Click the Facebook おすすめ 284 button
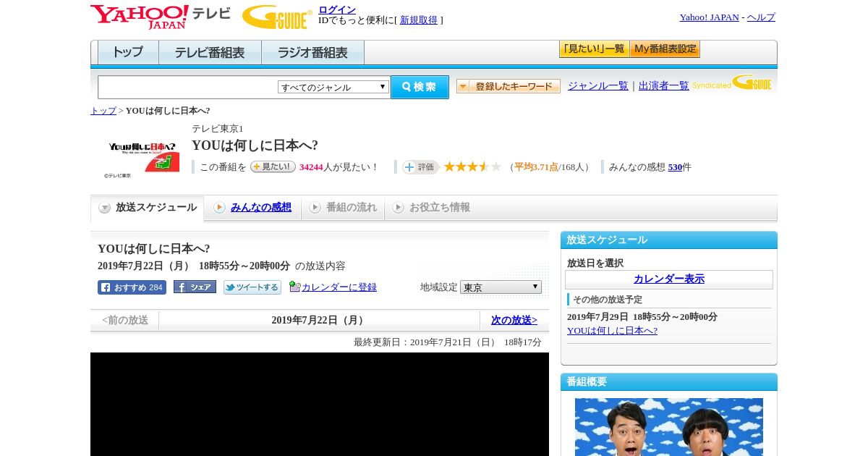The image size is (868, 456). coord(132,287)
